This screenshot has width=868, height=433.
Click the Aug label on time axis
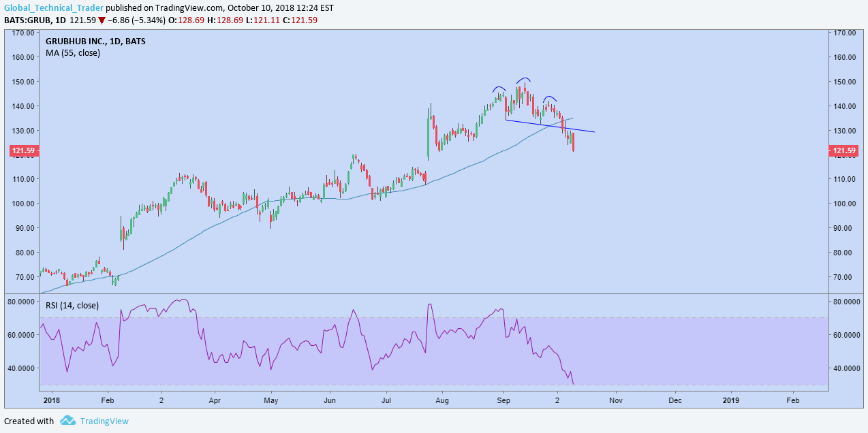point(441,400)
